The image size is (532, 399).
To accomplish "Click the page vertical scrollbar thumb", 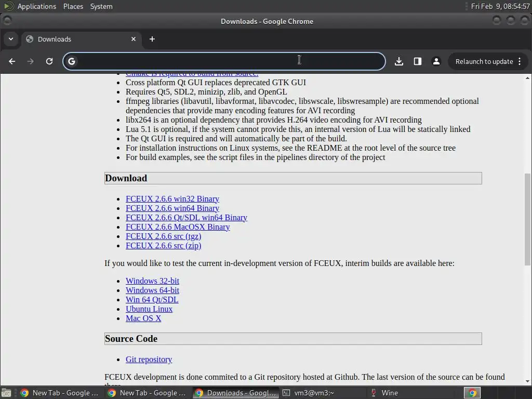I will [x=527, y=219].
